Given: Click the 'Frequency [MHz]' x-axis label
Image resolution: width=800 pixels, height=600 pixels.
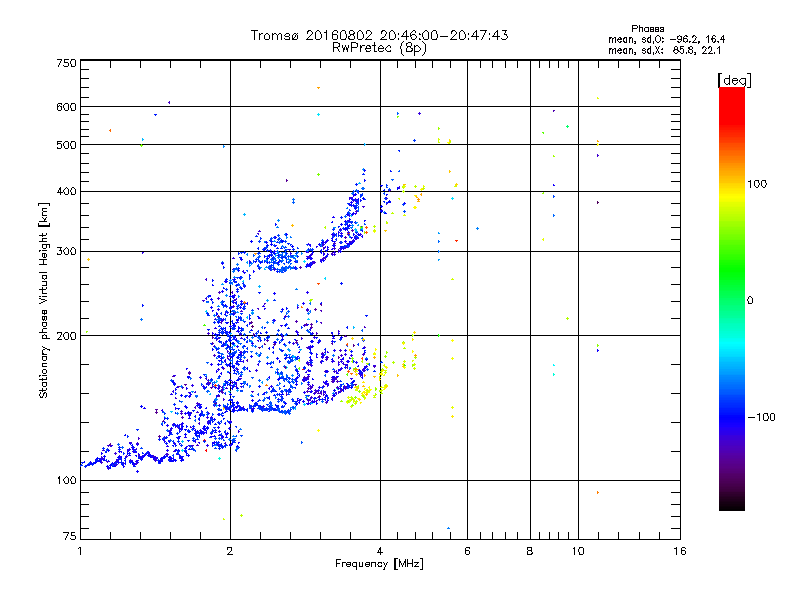Looking at the screenshot, I should click(379, 564).
